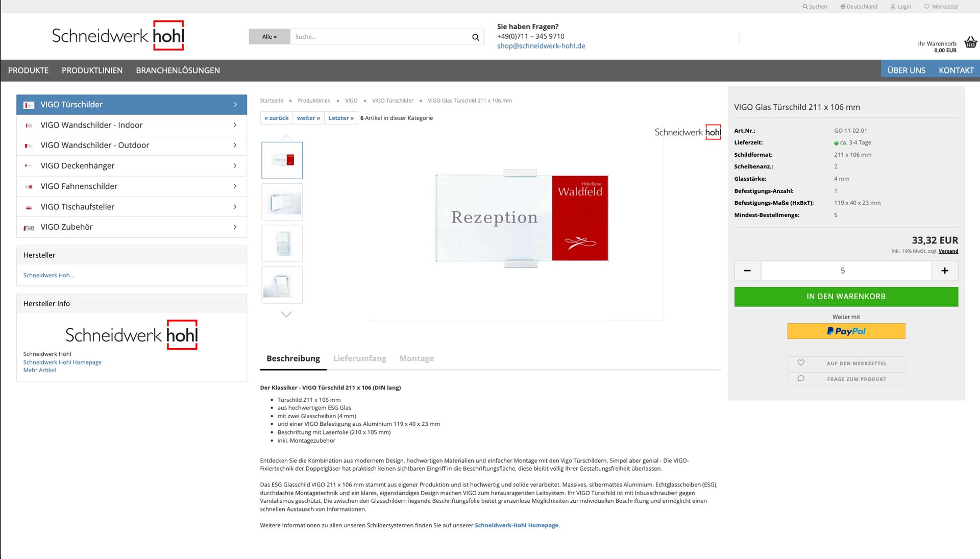
Task: Expand VIGO Wandschilder - Indoor chevron
Action: tap(235, 125)
